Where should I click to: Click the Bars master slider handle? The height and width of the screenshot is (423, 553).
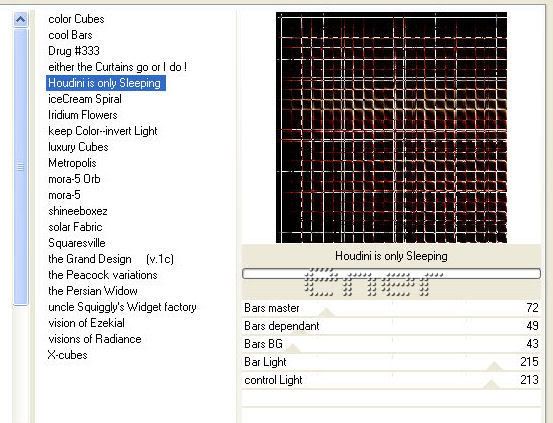coord(327,312)
